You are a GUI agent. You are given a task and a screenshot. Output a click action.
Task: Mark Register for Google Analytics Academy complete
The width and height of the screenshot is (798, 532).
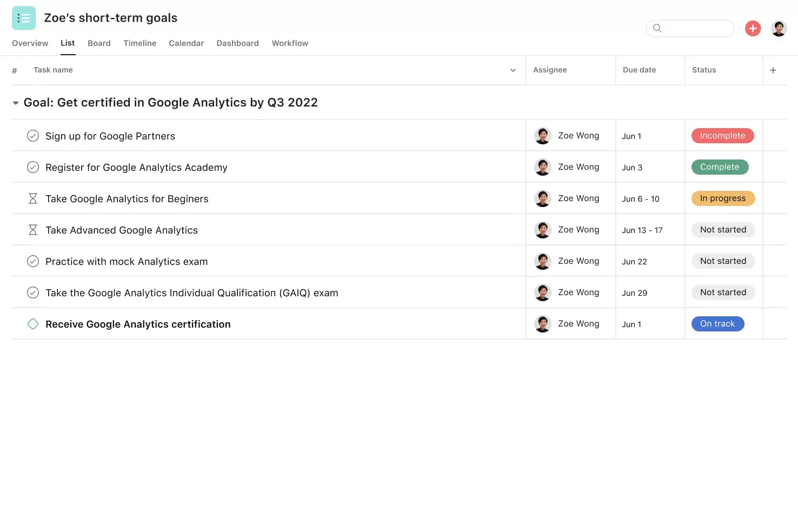[x=33, y=167]
